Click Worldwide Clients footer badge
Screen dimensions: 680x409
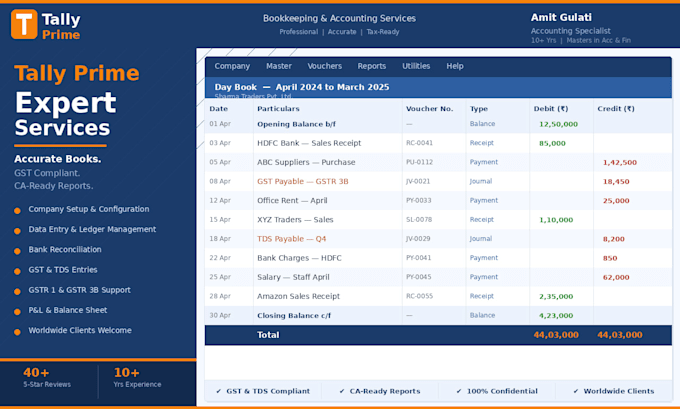tap(614, 391)
